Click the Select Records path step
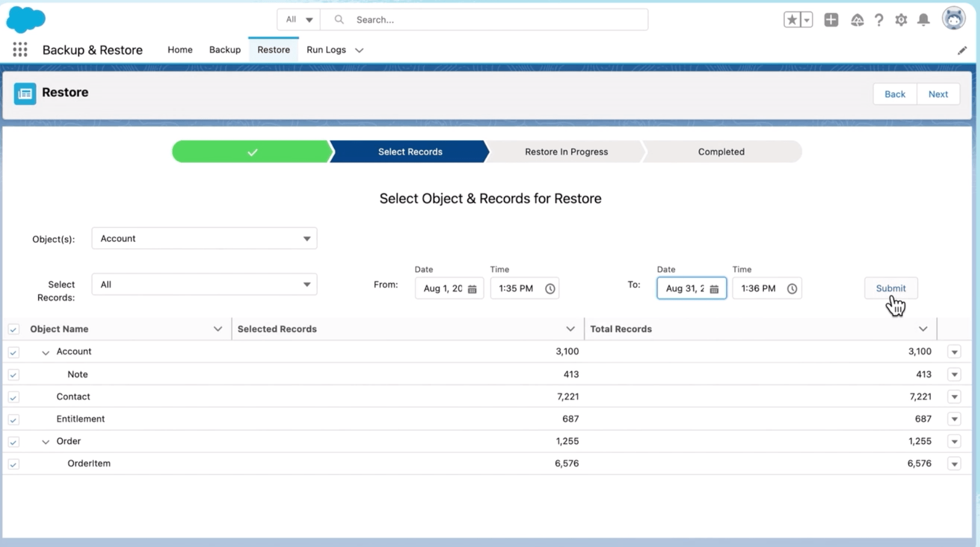 tap(410, 152)
